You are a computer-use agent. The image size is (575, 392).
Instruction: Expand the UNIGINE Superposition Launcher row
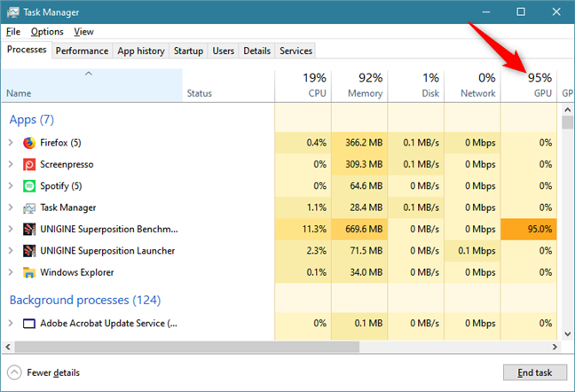pyautogui.click(x=11, y=251)
